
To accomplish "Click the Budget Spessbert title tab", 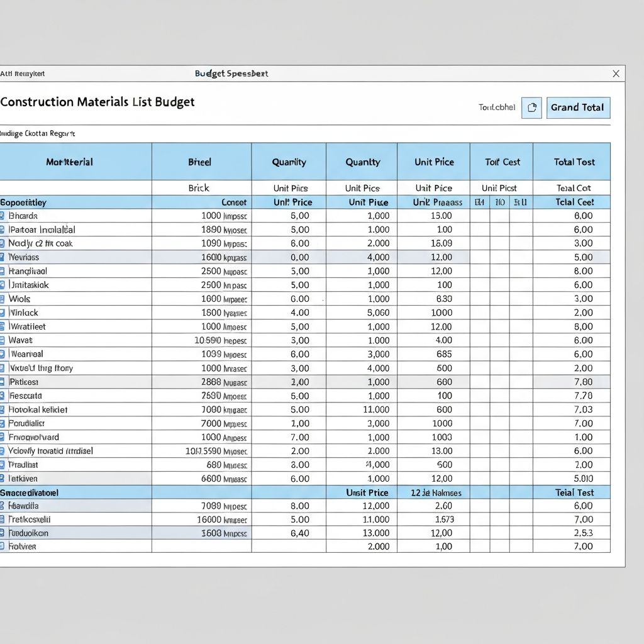I will point(231,74).
